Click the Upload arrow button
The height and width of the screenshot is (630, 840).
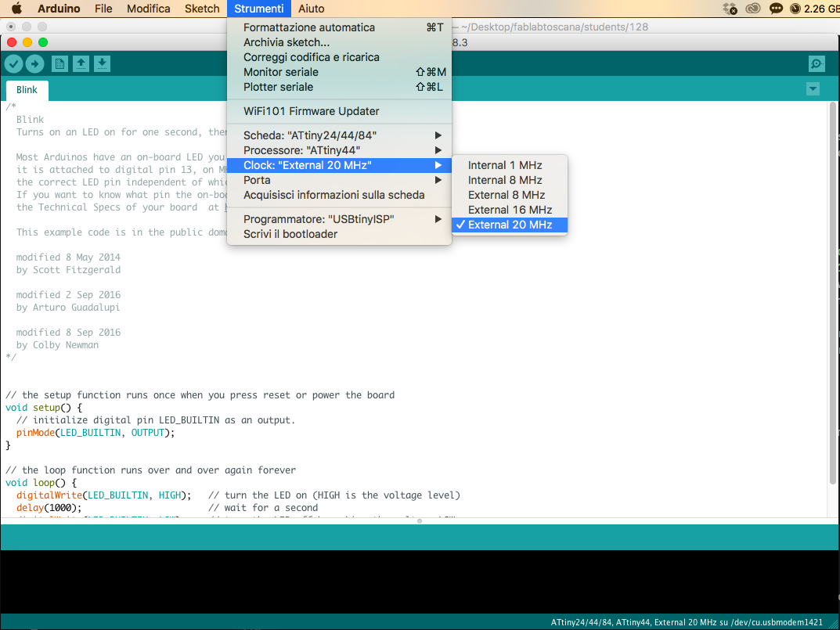[x=34, y=63]
